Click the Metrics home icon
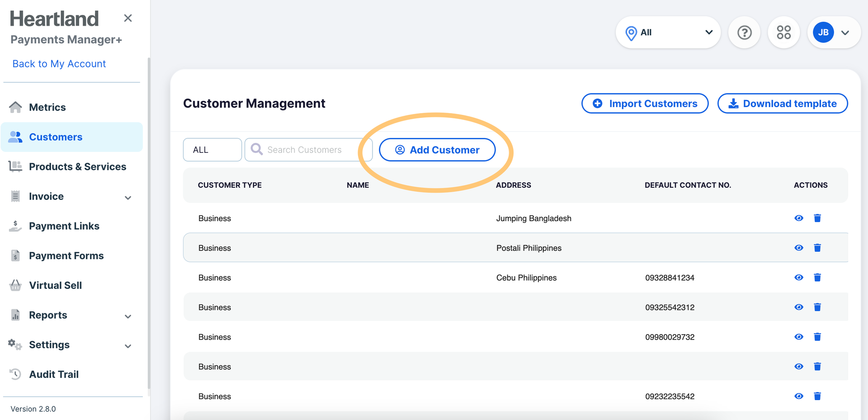The image size is (868, 420). 15,107
